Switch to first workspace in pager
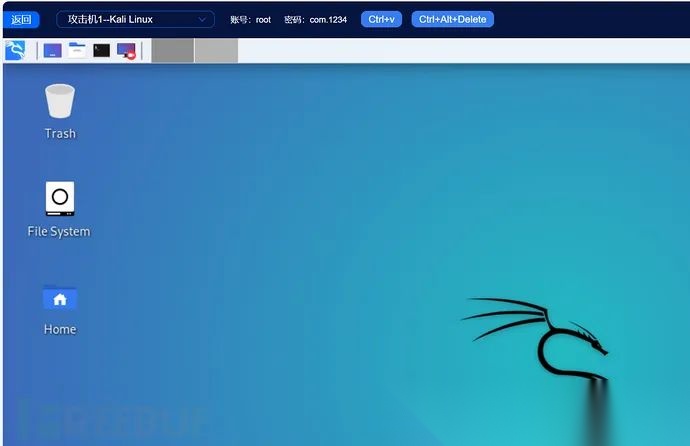690x446 pixels. coord(173,50)
